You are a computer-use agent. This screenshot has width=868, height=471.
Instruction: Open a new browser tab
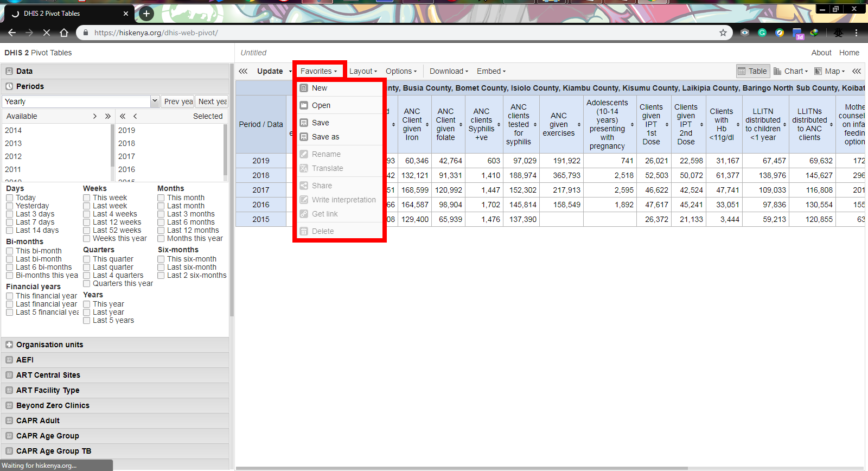pos(146,14)
